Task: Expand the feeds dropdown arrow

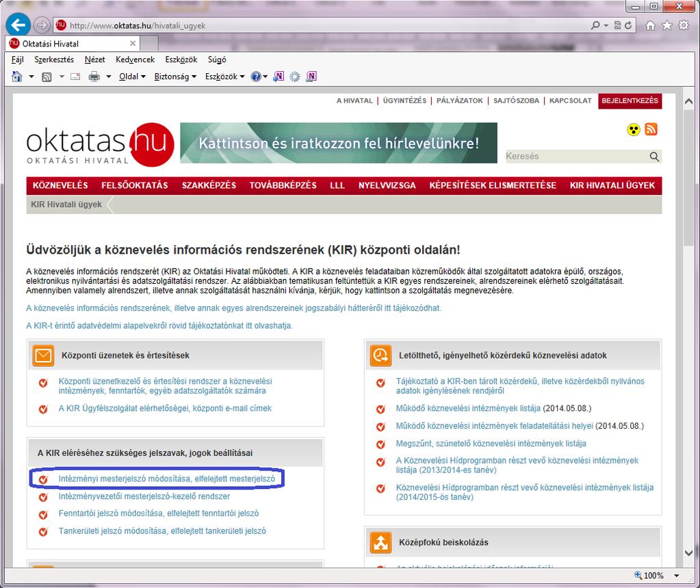Action: tap(62, 77)
